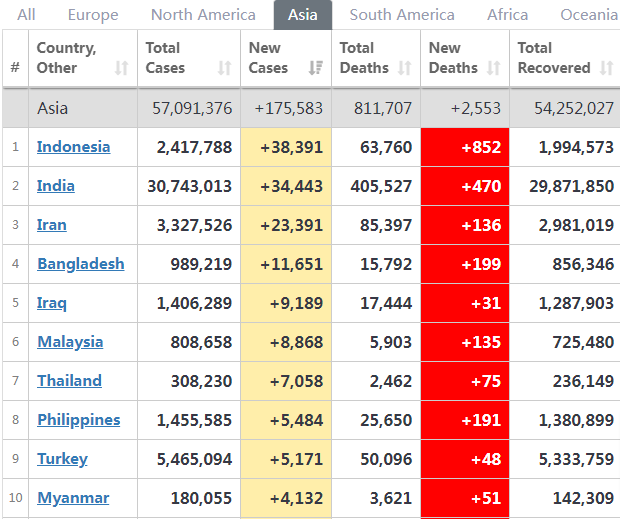Sort by Total Deaths arrows icon
The image size is (620, 519).
point(404,68)
